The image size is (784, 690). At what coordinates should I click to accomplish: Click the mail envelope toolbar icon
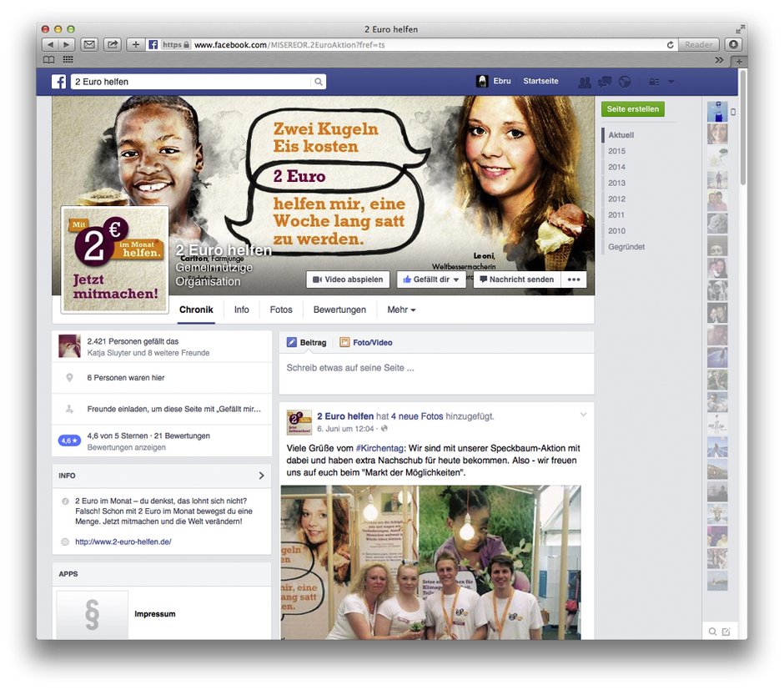click(x=89, y=44)
